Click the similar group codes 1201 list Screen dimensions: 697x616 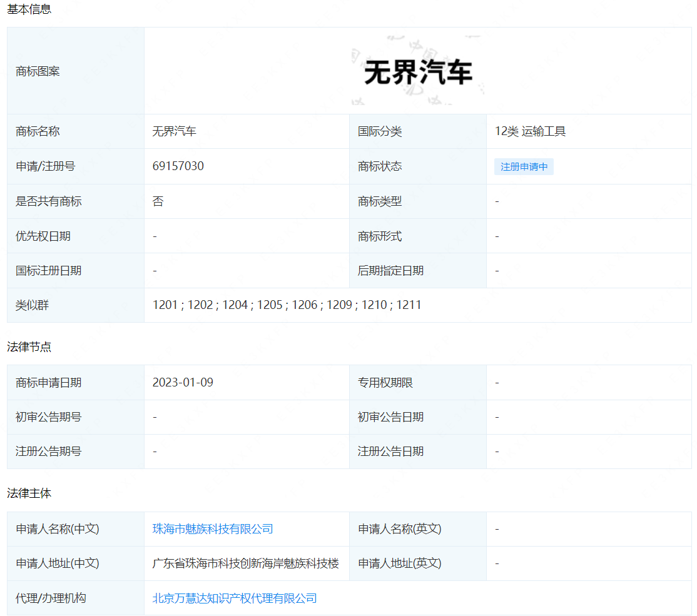287,305
